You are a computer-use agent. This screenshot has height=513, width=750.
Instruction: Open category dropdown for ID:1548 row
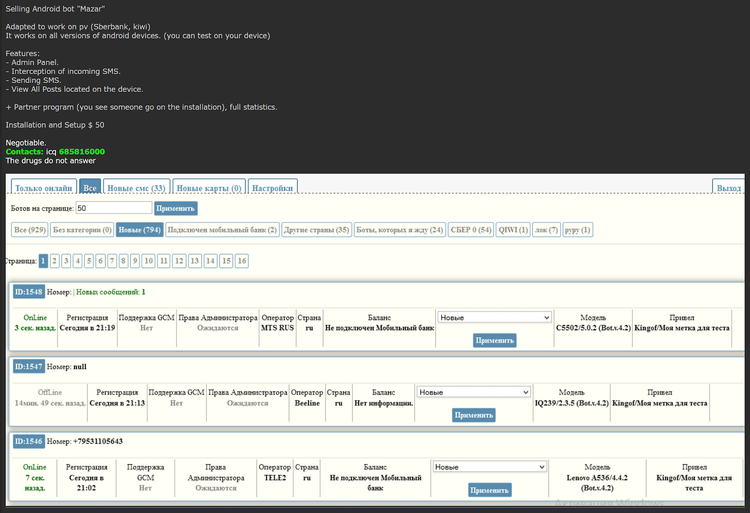click(495, 317)
